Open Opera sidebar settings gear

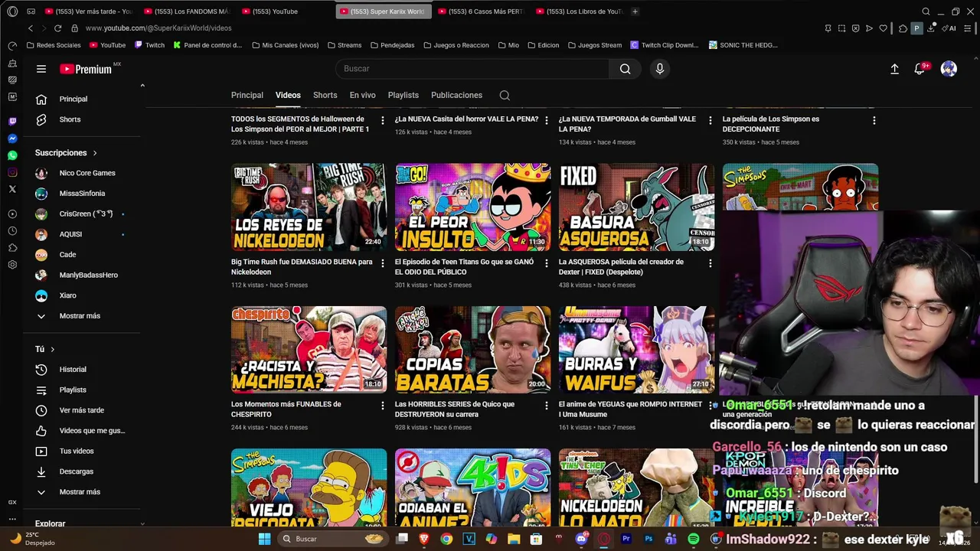12,265
